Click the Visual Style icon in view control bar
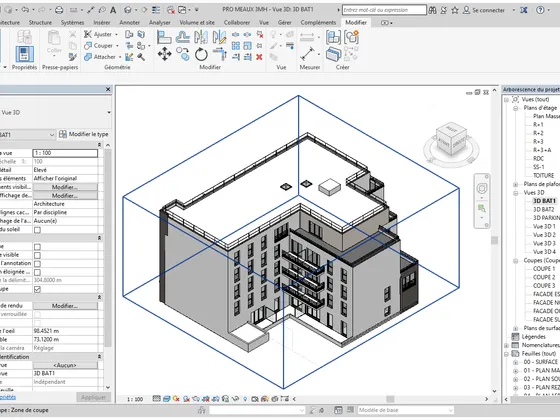 click(166, 399)
